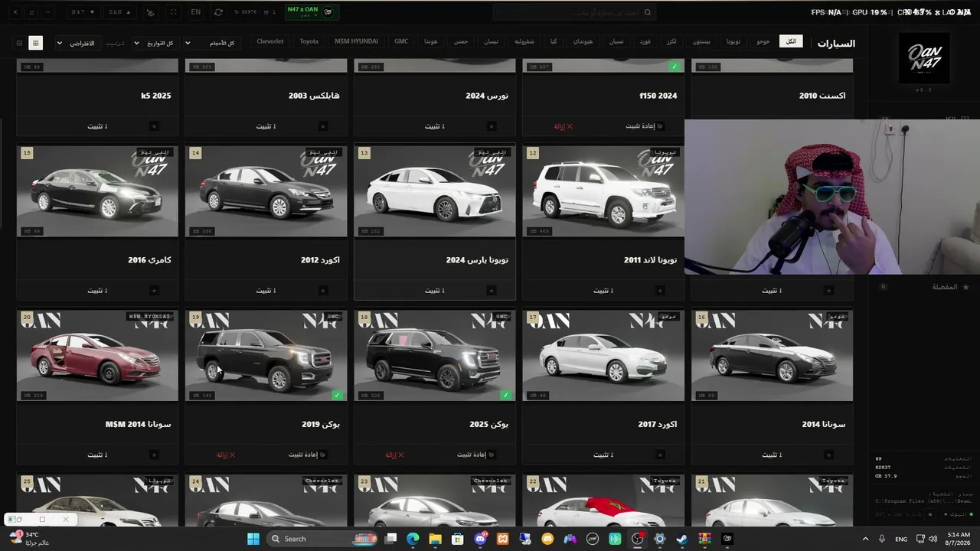Viewport: 980px width, 551px height.
Task: Click the muted link icon in top bar
Action: pos(150,12)
